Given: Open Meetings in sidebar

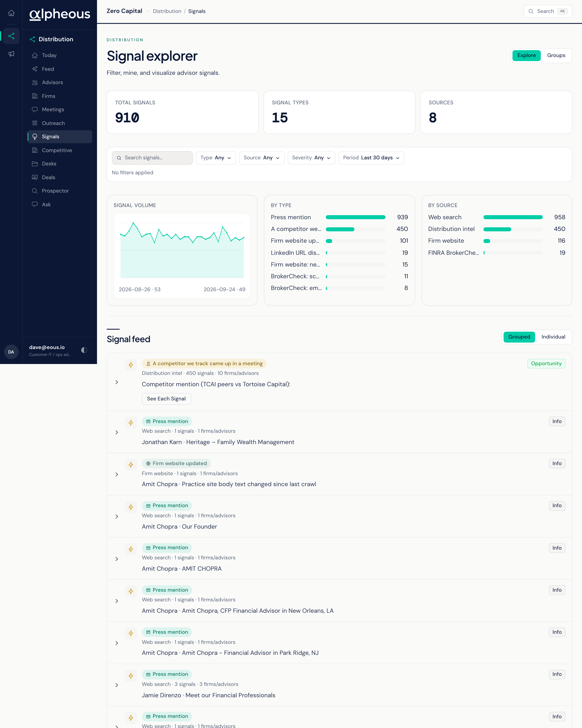Looking at the screenshot, I should (x=59, y=109).
